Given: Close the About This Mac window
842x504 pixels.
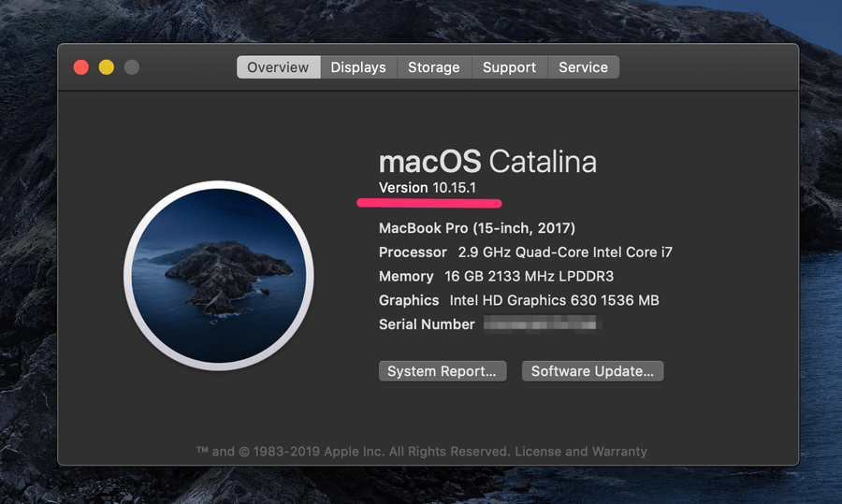Looking at the screenshot, I should 81,67.
